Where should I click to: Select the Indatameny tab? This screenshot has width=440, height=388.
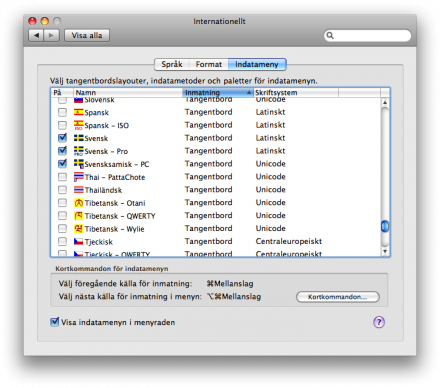(x=257, y=64)
